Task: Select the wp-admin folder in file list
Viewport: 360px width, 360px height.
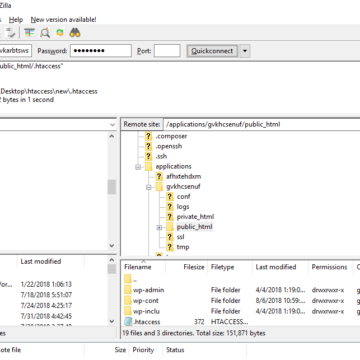Action: coord(148,290)
